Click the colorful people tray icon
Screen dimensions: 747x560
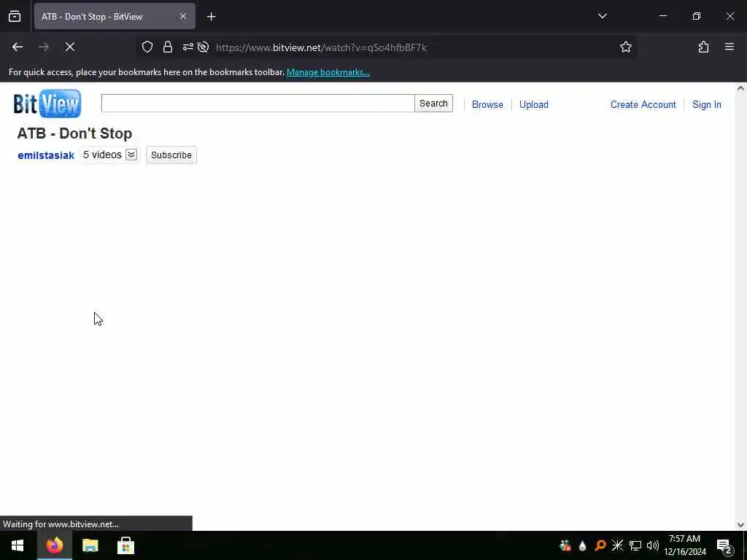pos(565,545)
